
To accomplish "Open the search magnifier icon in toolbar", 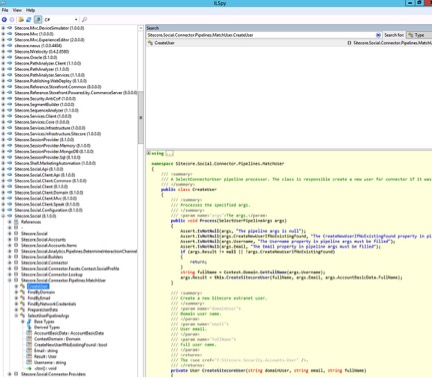I will click(85, 20).
